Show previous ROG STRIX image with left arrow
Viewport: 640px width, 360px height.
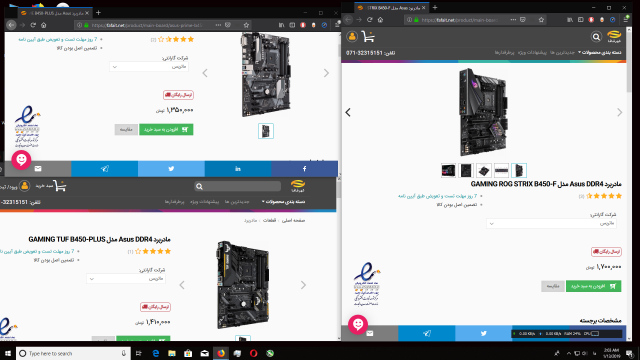click(x=348, y=113)
